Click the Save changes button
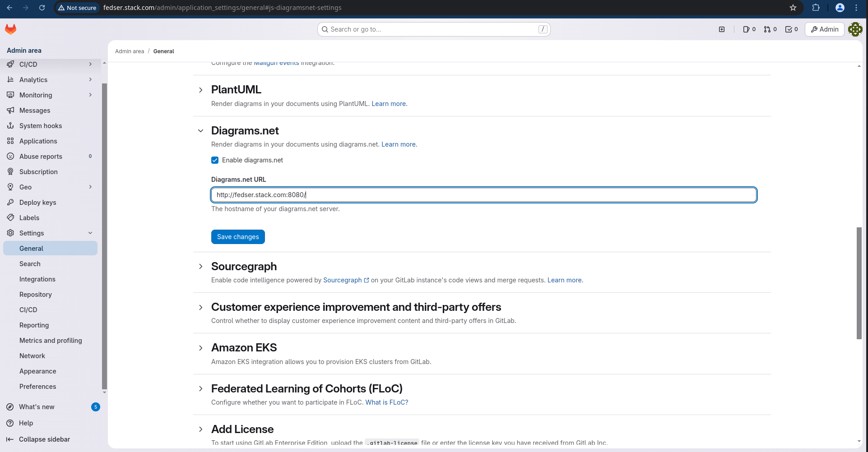Viewport: 868px width, 452px height. coord(238,236)
